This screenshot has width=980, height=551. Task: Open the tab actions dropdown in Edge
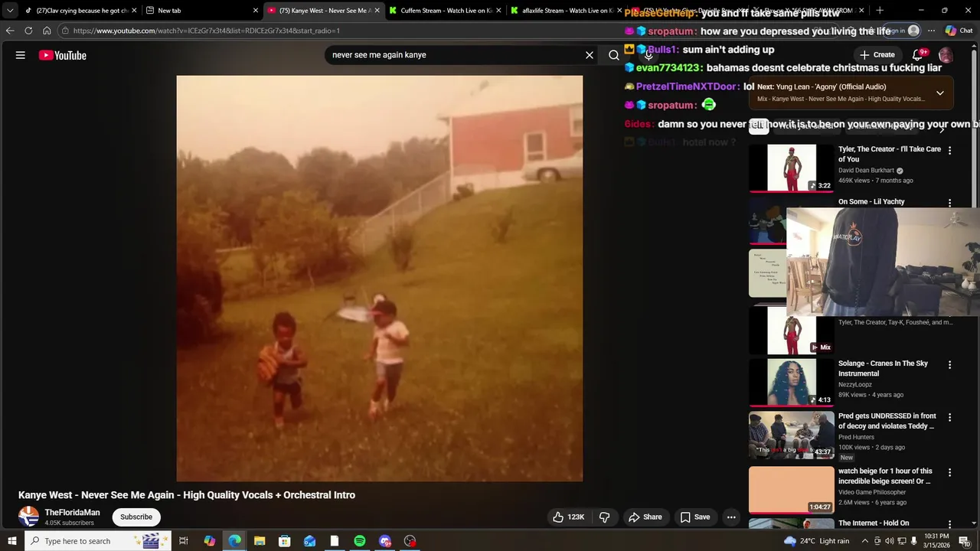tap(10, 11)
